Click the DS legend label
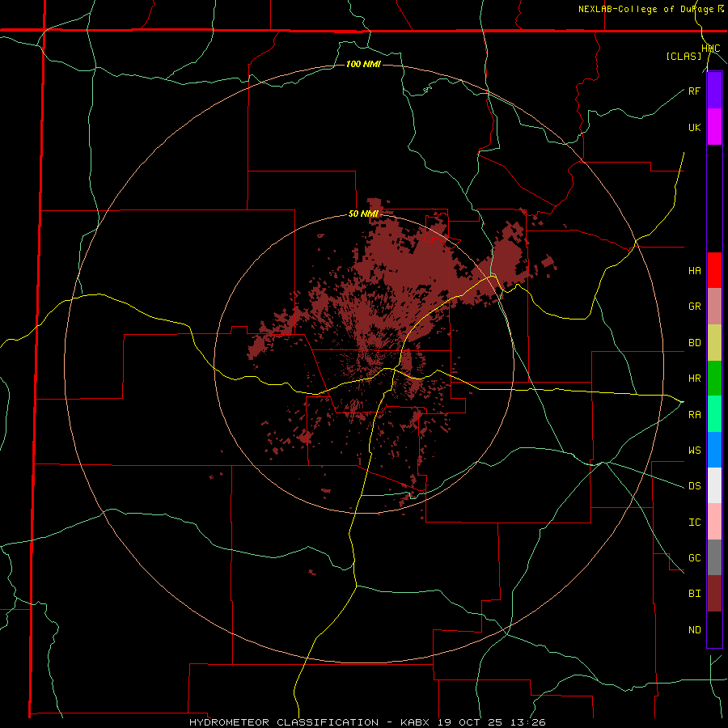Image resolution: width=728 pixels, height=728 pixels. (x=694, y=486)
